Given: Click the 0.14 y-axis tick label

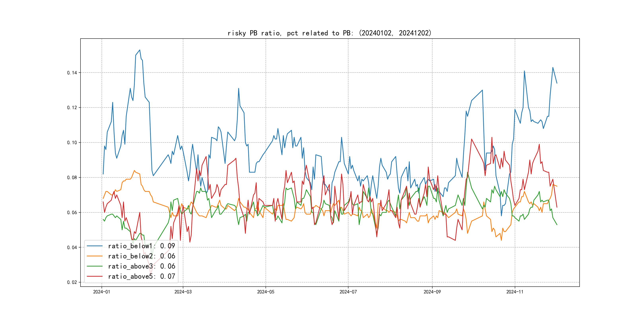Looking at the screenshot, I should pyautogui.click(x=72, y=73).
